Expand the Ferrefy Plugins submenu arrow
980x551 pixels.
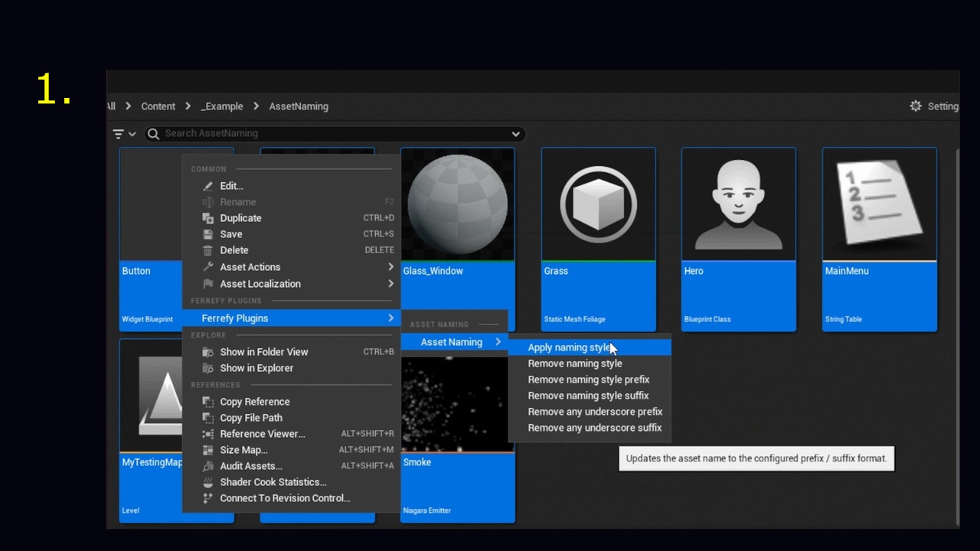(390, 318)
